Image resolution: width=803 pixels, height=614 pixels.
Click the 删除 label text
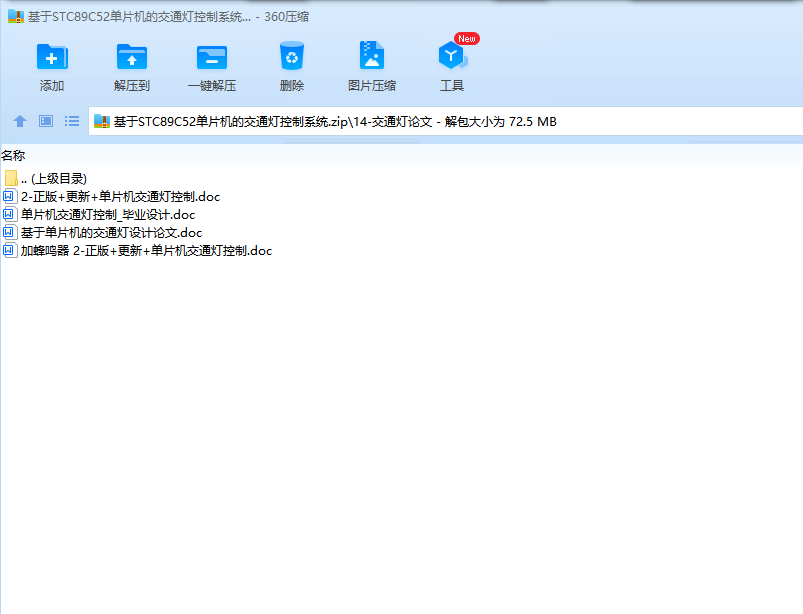[292, 86]
